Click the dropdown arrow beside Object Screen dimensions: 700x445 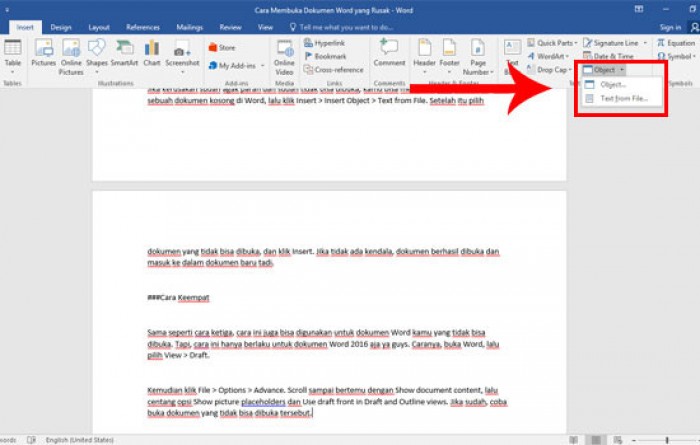pyautogui.click(x=622, y=70)
